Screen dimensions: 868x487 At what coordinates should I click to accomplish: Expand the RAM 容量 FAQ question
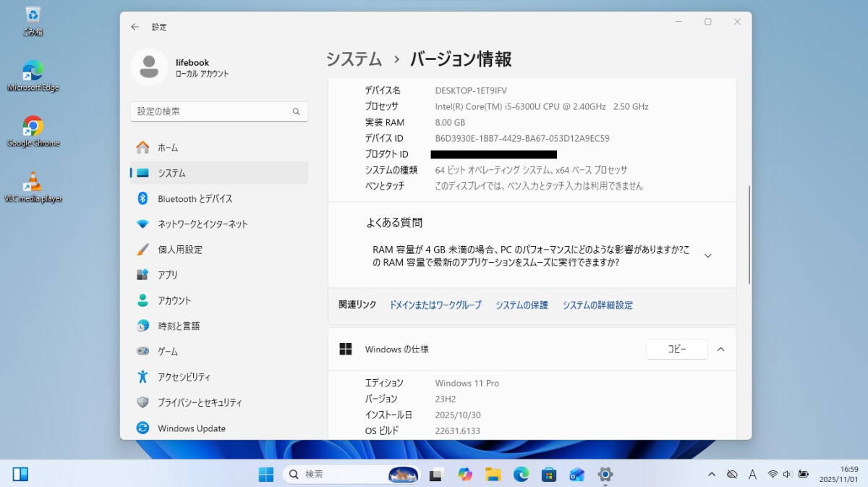coord(707,255)
